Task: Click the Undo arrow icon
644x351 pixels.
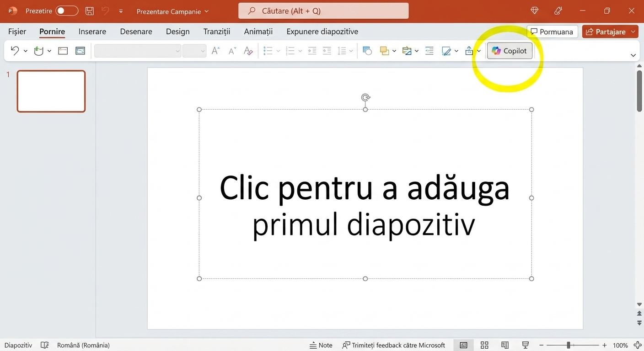Action: (15, 51)
